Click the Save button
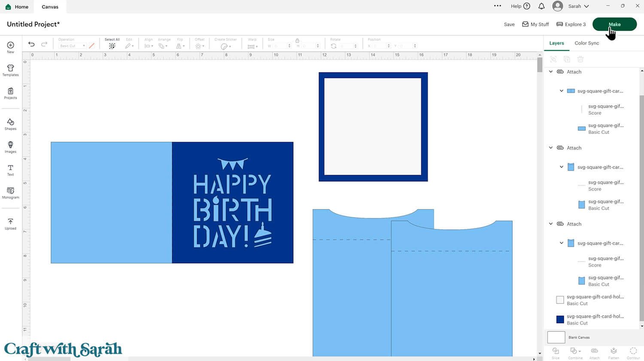644x361 pixels. [x=509, y=24]
